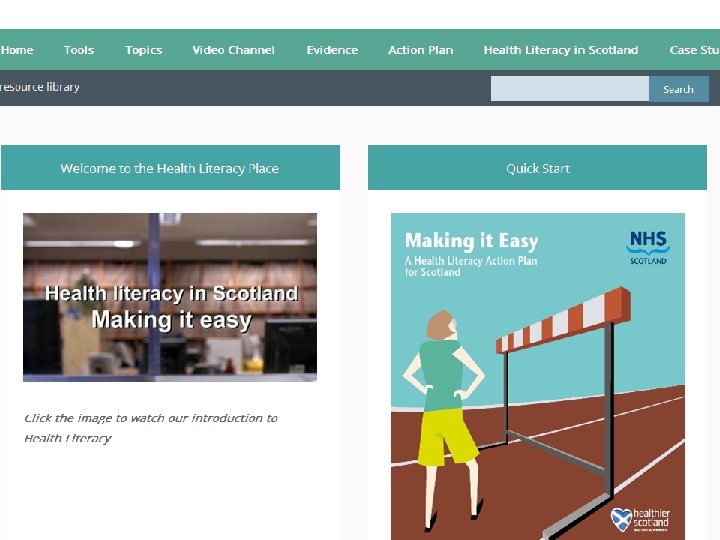This screenshot has height=540, width=720.
Task: Select Action Plan in the menu
Action: pos(420,50)
